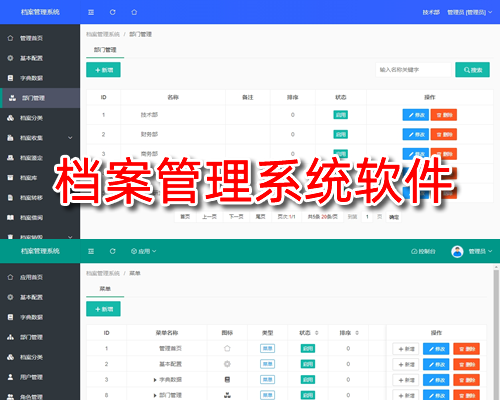Click the orange 删除 button for 技术部
Screen dimensions: 500x400
444,115
